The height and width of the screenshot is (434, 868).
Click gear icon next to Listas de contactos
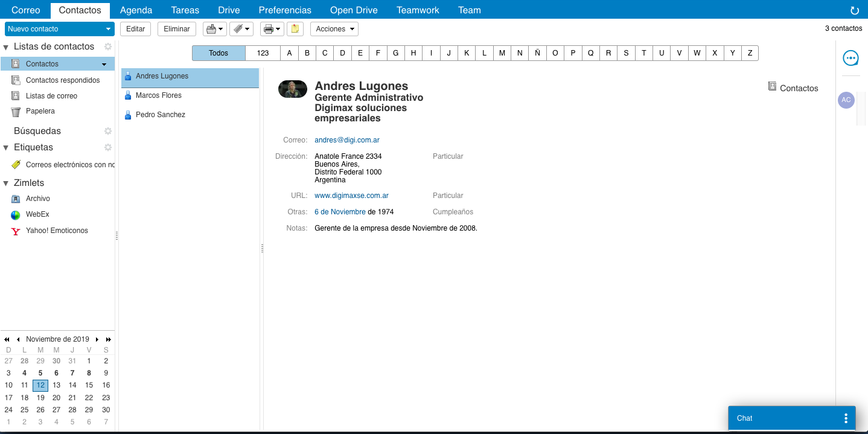point(108,46)
